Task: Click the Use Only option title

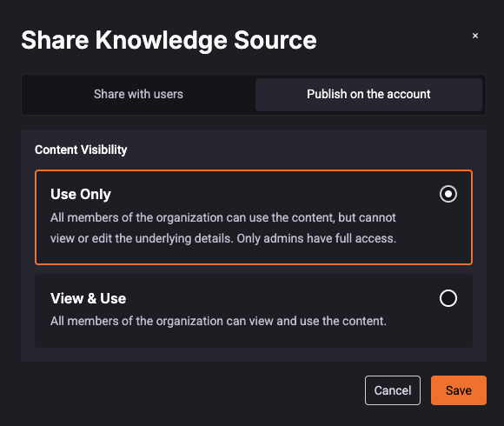Action: coord(81,194)
